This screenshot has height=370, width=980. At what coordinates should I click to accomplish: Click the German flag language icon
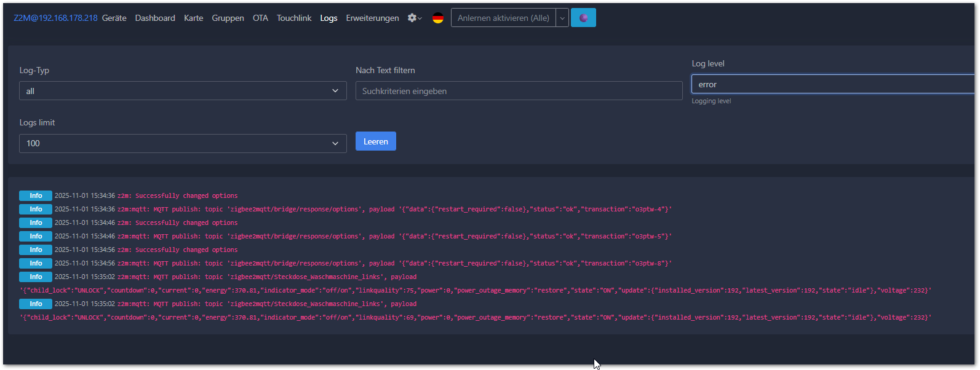click(x=438, y=18)
